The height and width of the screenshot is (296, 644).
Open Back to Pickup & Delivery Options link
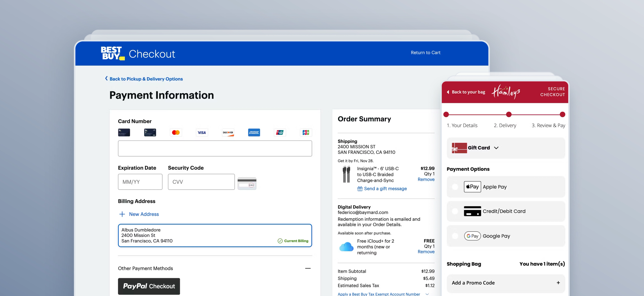146,79
